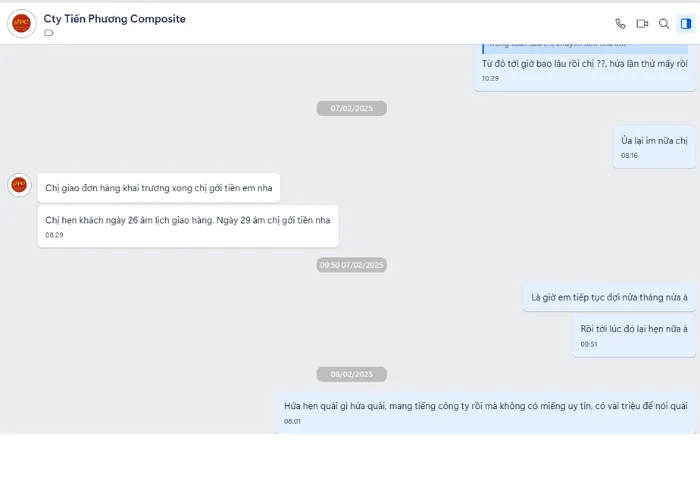Viewport: 700px width, 500px height.
Task: Open the Cty Tiến Phương Composite chat title
Action: pos(114,19)
